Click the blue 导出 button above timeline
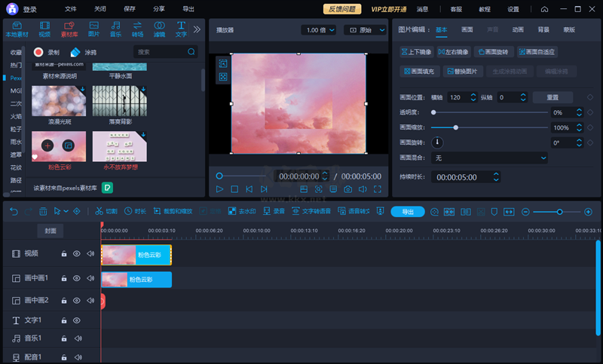603x364 pixels. click(x=408, y=212)
